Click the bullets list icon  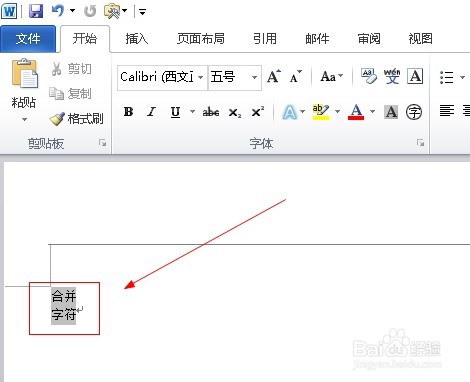coord(447,77)
